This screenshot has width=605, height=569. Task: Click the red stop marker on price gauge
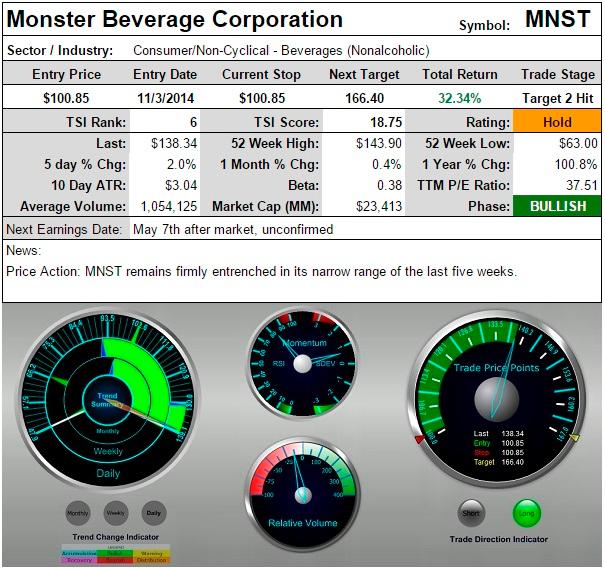pyautogui.click(x=419, y=438)
